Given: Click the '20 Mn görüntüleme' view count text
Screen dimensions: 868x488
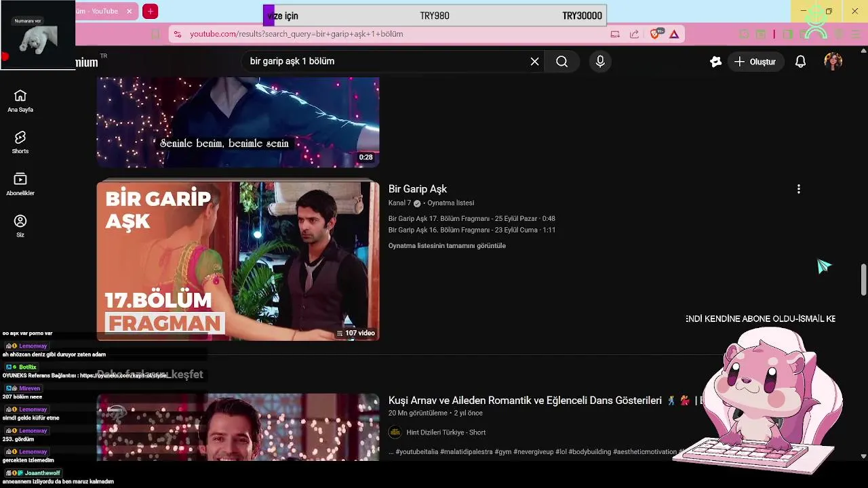Looking at the screenshot, I should (x=418, y=413).
